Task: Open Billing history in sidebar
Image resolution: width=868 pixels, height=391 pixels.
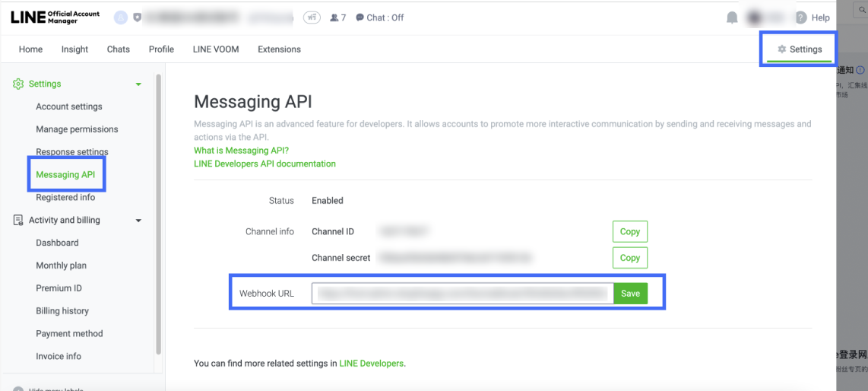Action: click(62, 311)
